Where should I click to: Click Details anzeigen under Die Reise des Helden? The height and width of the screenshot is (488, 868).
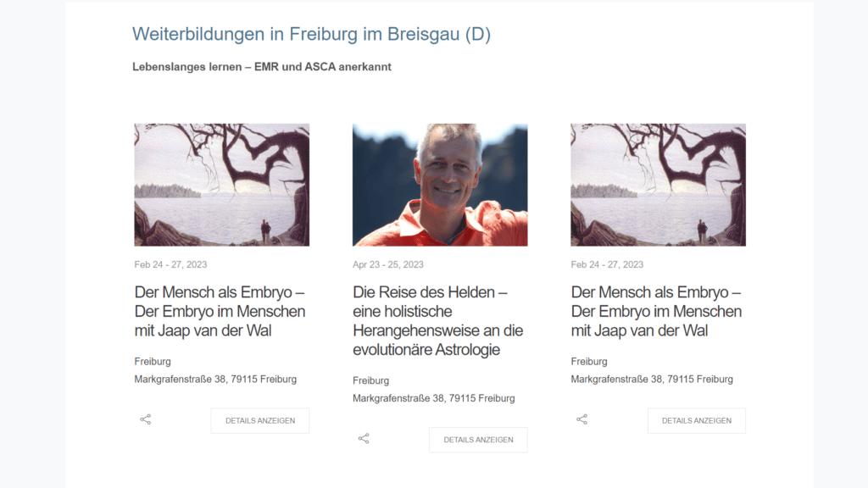click(x=478, y=440)
